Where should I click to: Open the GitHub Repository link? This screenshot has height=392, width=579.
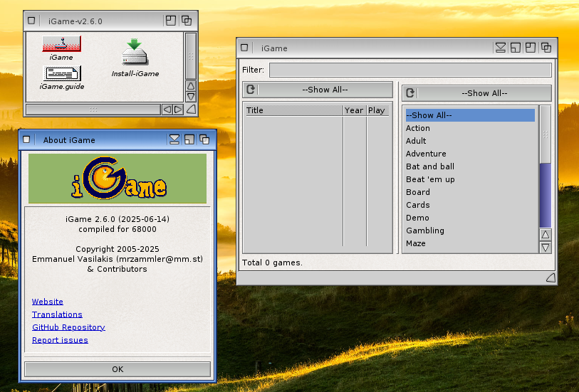[68, 327]
